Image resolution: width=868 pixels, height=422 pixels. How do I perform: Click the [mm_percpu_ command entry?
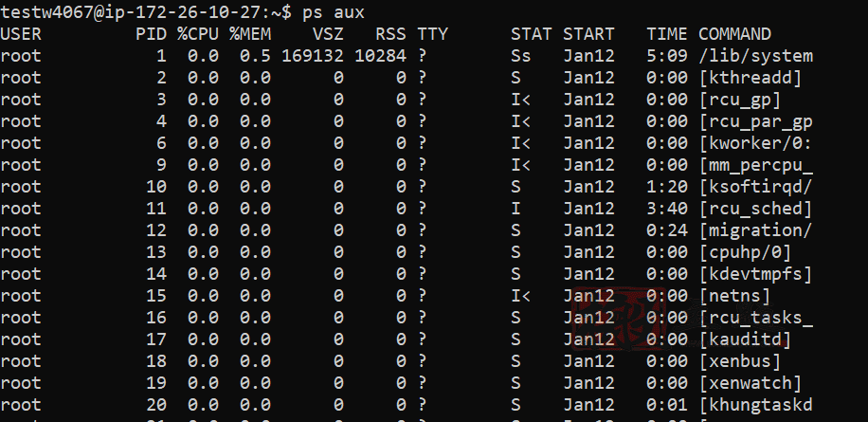click(755, 165)
